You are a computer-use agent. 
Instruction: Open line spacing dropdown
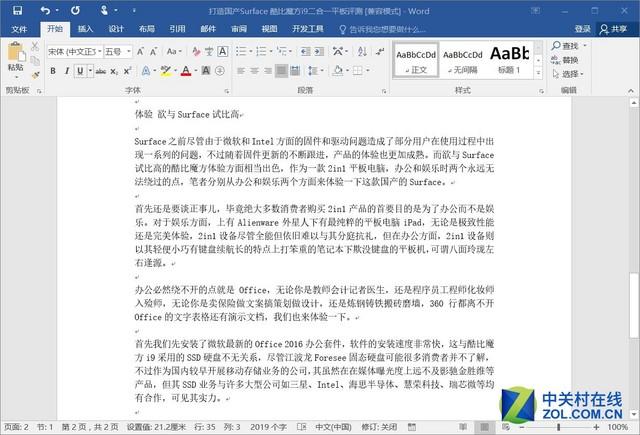coord(316,71)
